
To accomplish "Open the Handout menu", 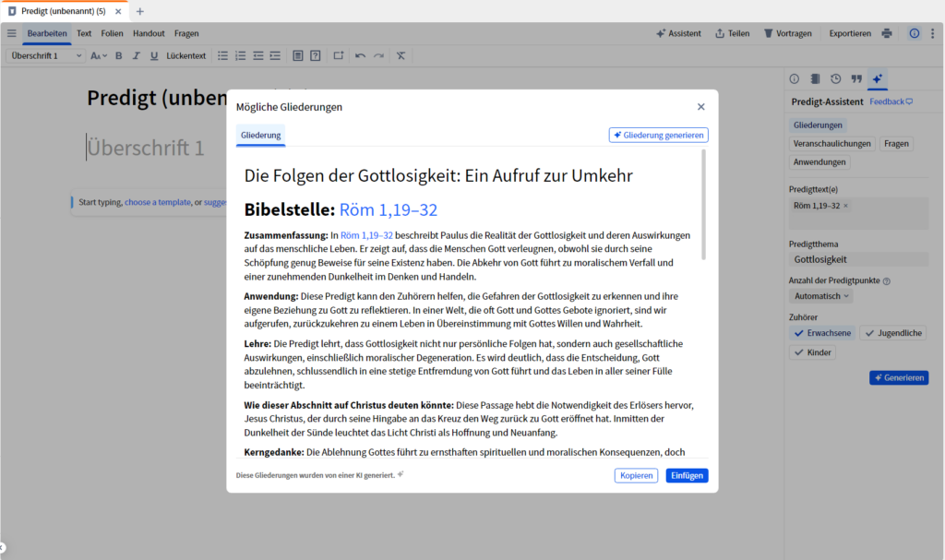I will pos(149,33).
